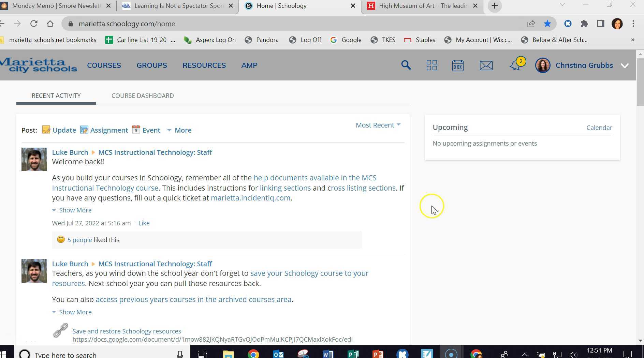Open the calendar icon in header
The height and width of the screenshot is (358, 644).
(x=458, y=65)
